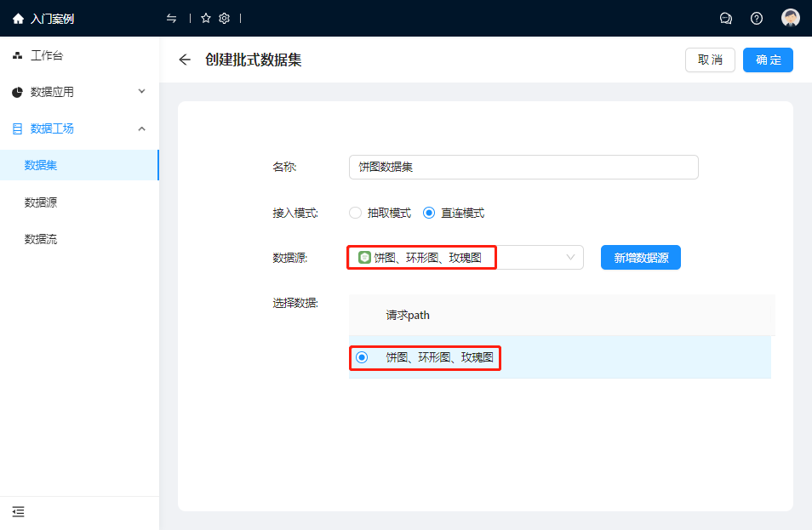Select the 抽取模式 radio button

[x=356, y=213]
